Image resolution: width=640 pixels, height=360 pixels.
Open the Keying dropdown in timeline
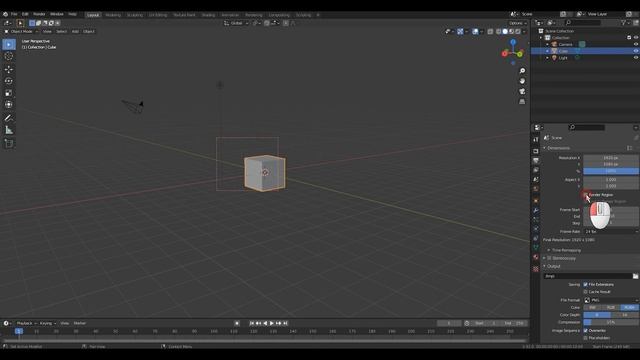point(48,323)
